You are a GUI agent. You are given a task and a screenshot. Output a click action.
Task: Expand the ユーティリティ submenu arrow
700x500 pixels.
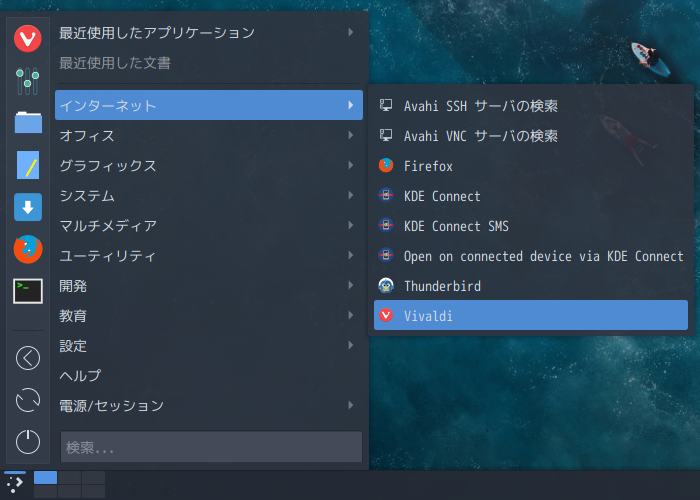click(351, 255)
